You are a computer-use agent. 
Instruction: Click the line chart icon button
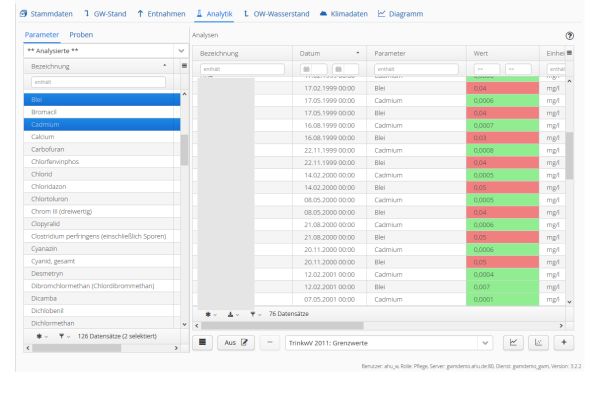(x=513, y=342)
